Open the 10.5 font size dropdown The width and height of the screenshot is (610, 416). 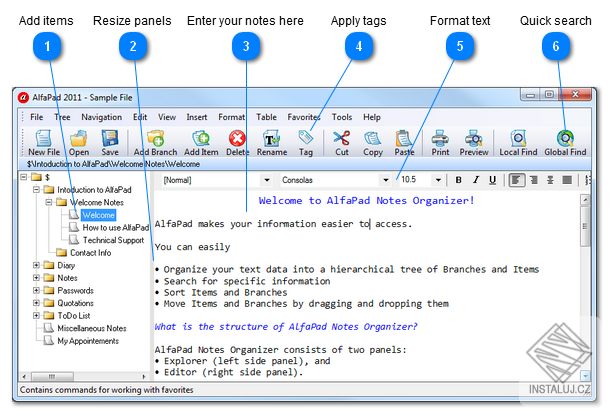tap(438, 180)
